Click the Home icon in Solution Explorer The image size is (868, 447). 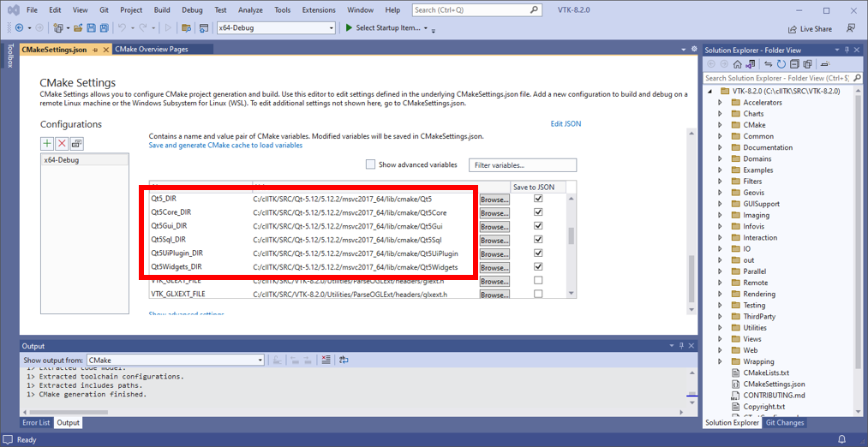click(738, 64)
